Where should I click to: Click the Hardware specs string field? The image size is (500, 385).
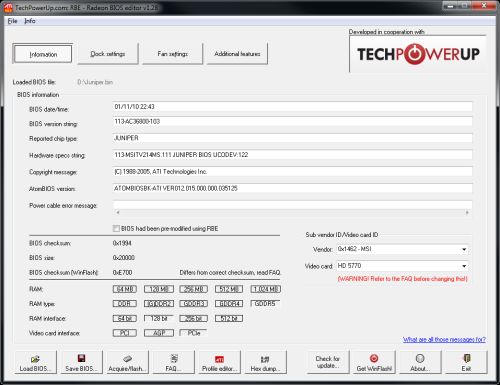pyautogui.click(x=292, y=155)
